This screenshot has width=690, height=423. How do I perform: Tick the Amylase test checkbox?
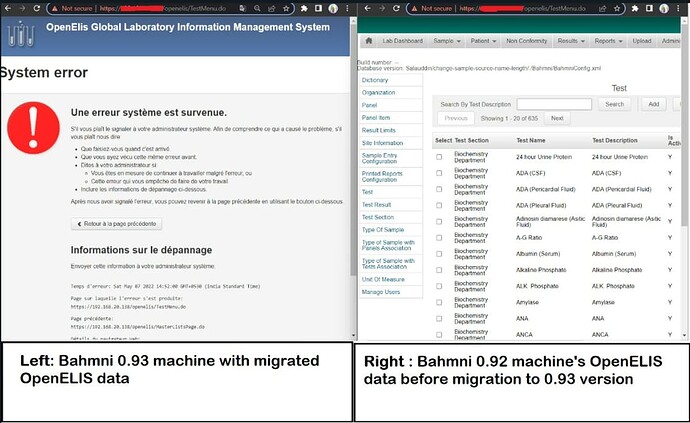click(x=439, y=302)
